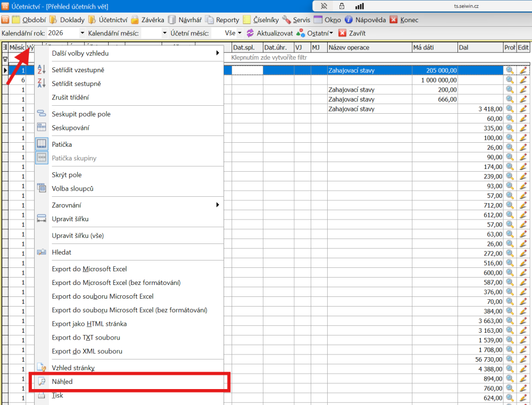
Task: Click the Volba sloupců icon
Action: 42,188
